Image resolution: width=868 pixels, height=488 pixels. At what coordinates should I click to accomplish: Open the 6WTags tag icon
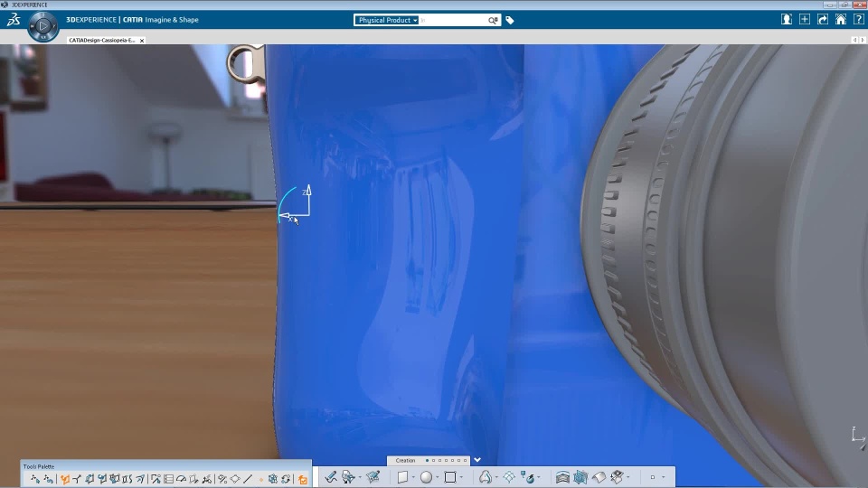tap(510, 21)
